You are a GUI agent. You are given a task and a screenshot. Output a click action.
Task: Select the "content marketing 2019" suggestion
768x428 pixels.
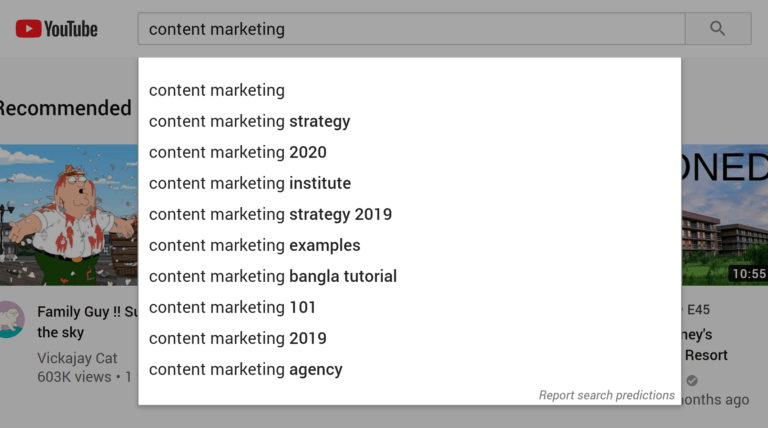[x=237, y=338]
